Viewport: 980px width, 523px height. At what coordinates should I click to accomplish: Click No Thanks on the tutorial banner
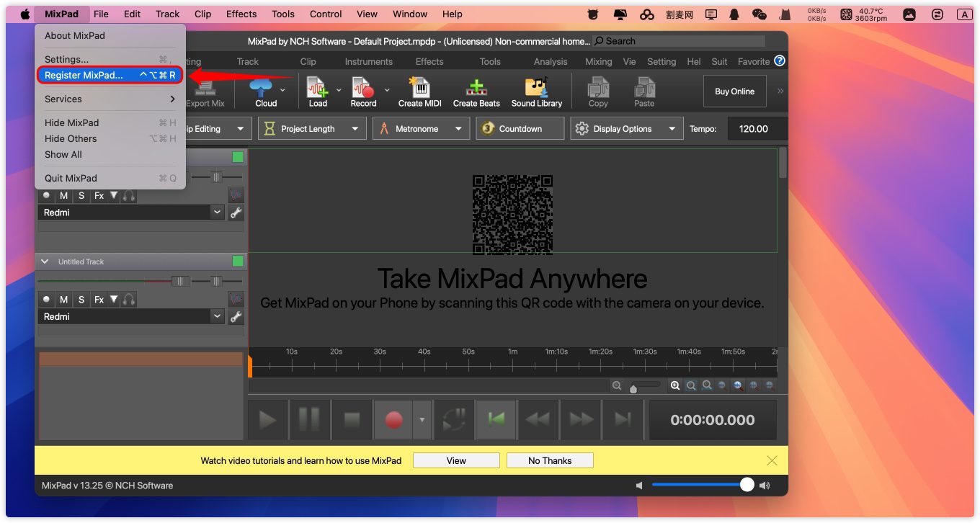click(x=549, y=461)
